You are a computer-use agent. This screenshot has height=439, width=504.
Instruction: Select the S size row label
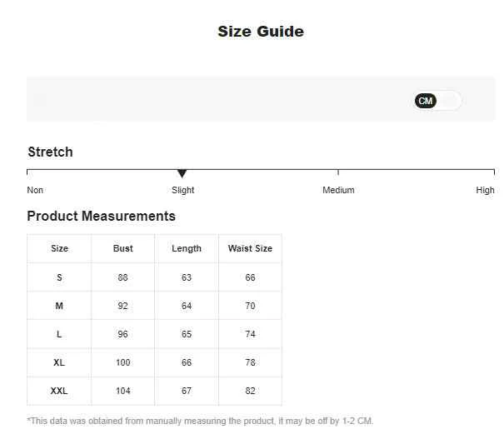(x=59, y=277)
